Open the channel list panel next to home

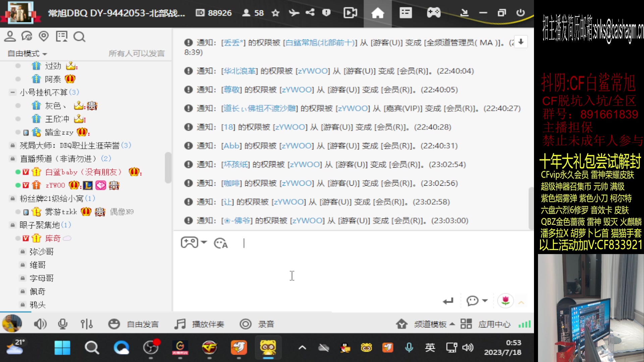tap(405, 13)
